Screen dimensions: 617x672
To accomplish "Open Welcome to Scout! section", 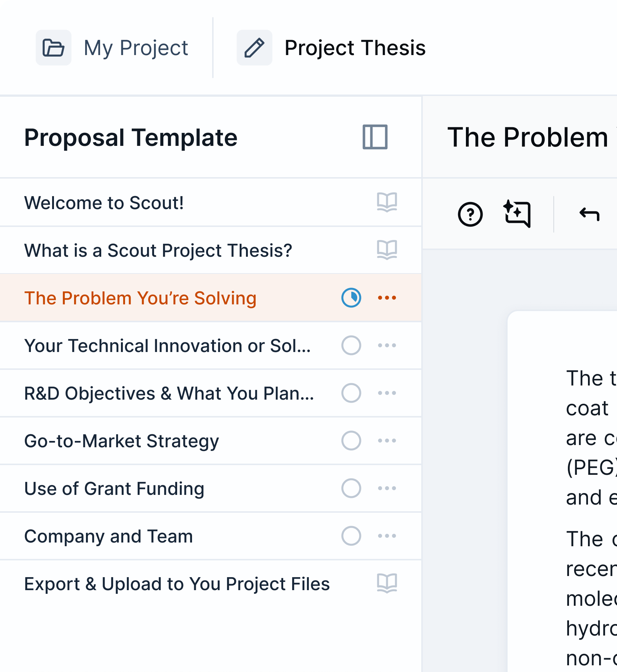I will click(x=211, y=202).
